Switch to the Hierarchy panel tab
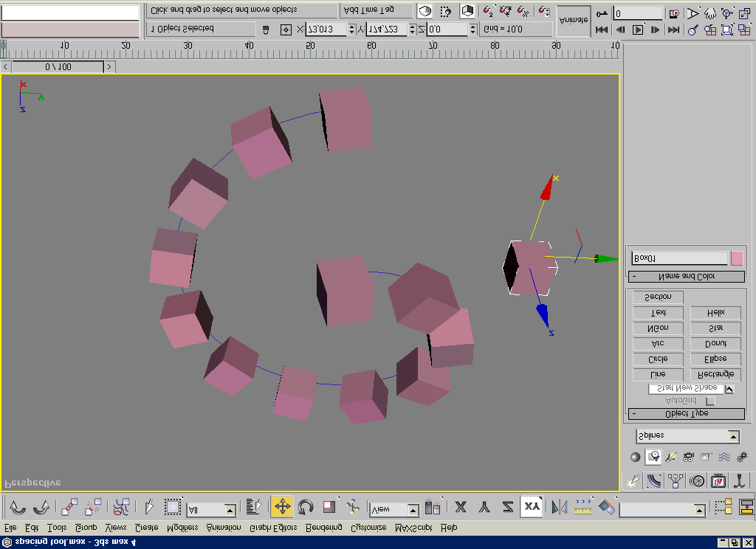The height and width of the screenshot is (549, 756). coord(676,481)
